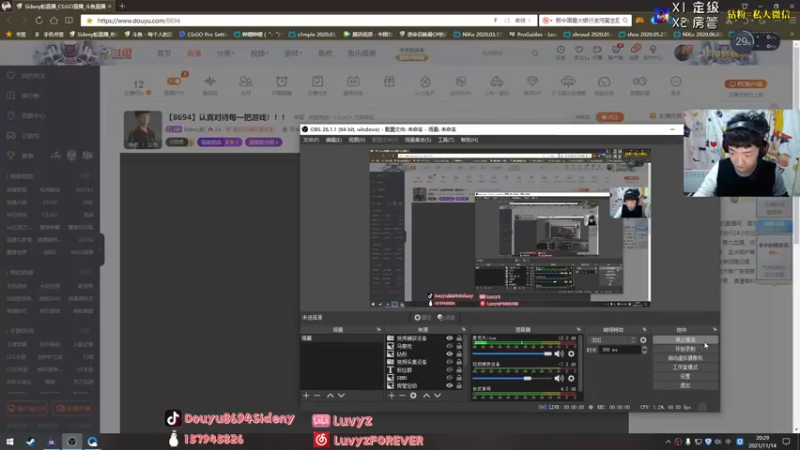Open Windows Start menu
The width and height of the screenshot is (800, 450).
10,442
